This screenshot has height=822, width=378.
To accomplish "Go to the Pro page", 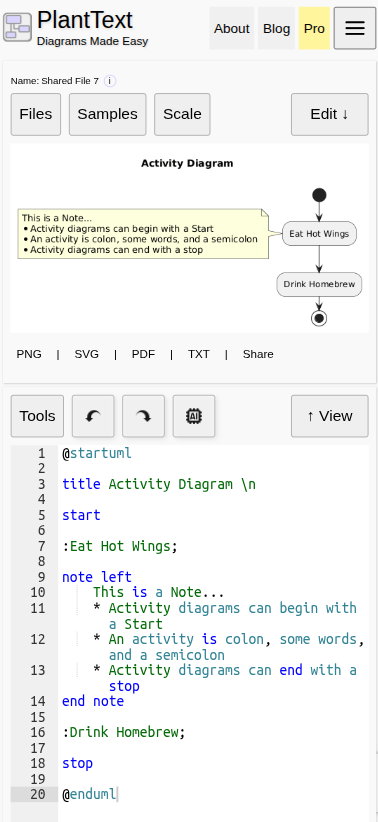I will 315,28.
